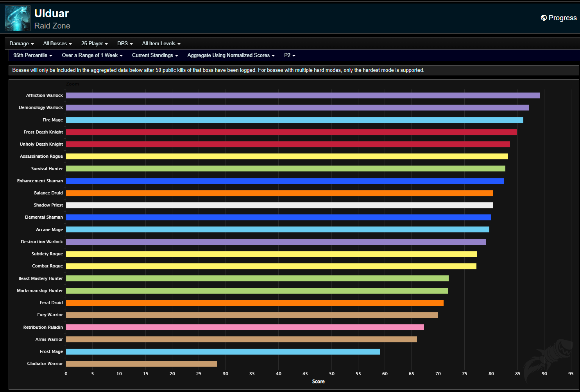Image resolution: width=580 pixels, height=392 pixels.
Task: Expand the DPS role dropdown
Action: pos(125,44)
